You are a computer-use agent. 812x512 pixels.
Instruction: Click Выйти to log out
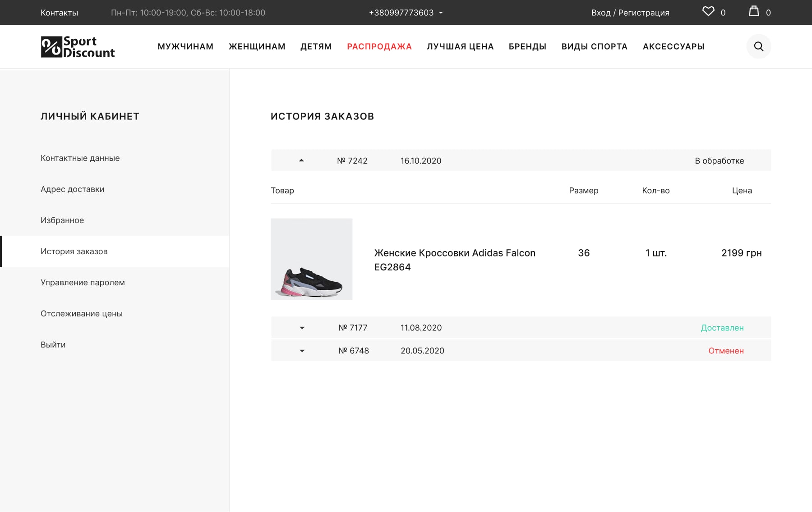coord(53,345)
